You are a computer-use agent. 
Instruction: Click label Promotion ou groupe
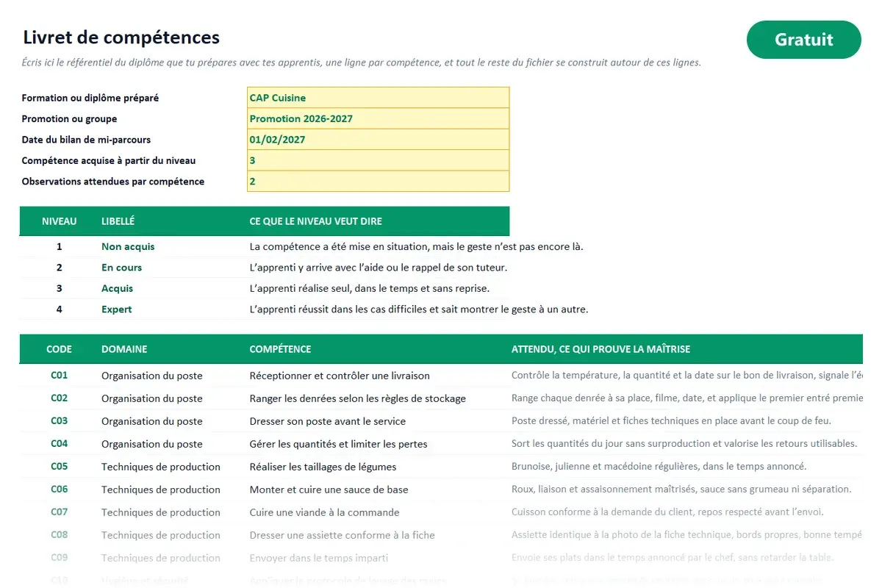(x=69, y=118)
